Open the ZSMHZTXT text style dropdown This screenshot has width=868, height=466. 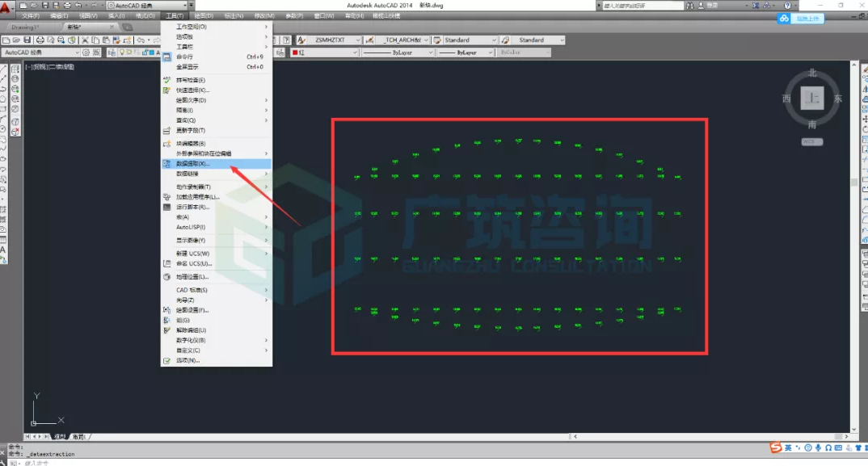coord(335,40)
